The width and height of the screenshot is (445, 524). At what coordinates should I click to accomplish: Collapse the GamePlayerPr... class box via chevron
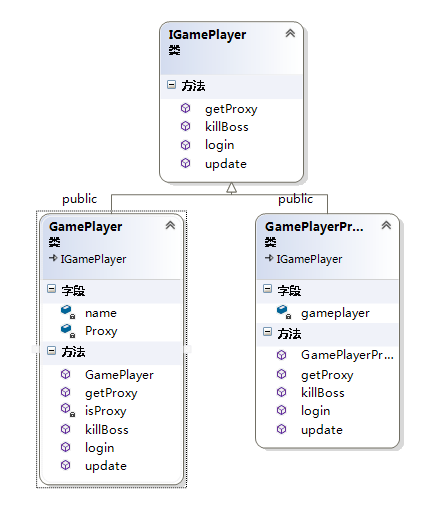click(386, 225)
